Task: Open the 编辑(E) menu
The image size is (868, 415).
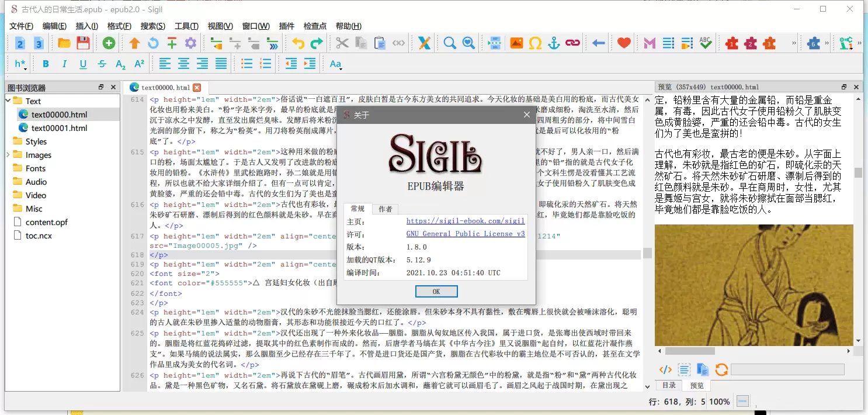Action: 54,26
